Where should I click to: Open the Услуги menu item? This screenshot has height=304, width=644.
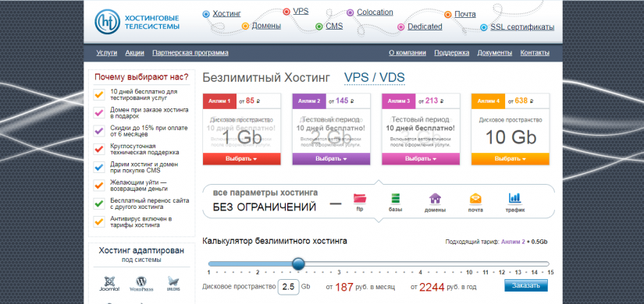coord(107,53)
